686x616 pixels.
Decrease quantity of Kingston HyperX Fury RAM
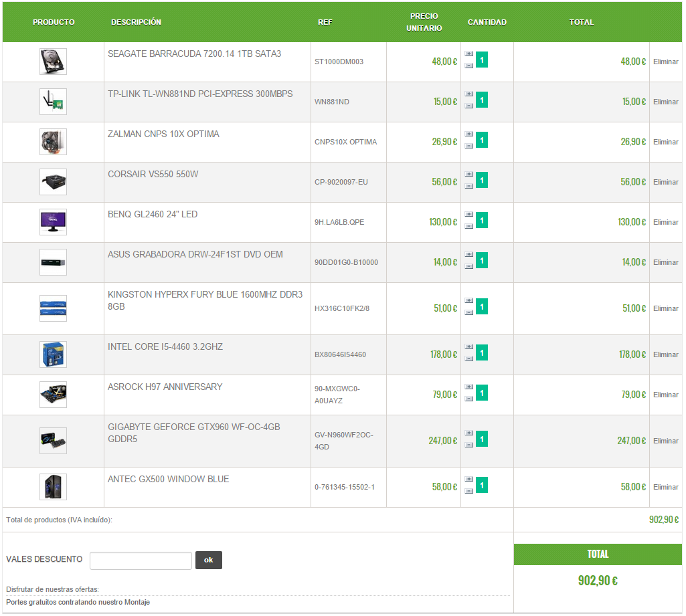pyautogui.click(x=468, y=312)
